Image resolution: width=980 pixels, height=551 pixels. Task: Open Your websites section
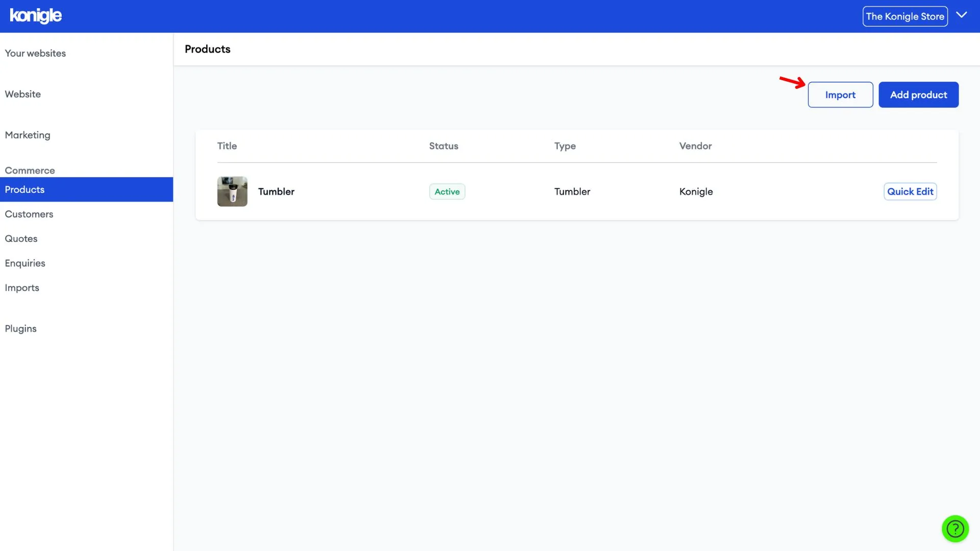point(35,54)
